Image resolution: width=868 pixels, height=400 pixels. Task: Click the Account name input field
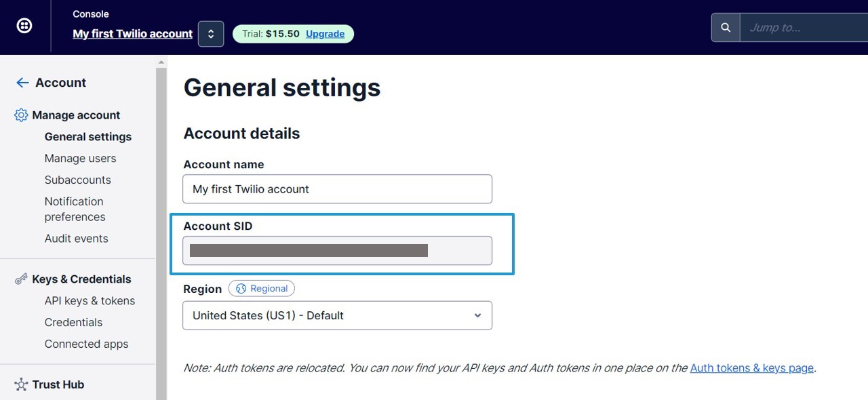[x=337, y=189]
